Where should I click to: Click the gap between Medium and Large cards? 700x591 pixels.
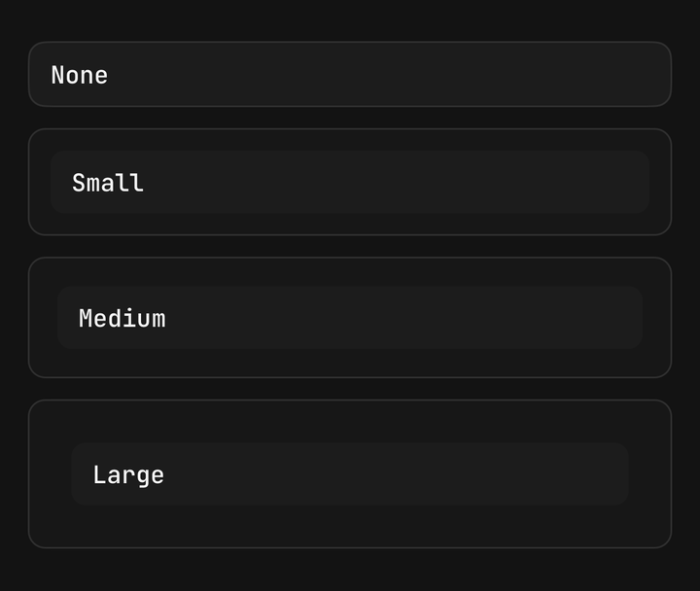pyautogui.click(x=350, y=389)
